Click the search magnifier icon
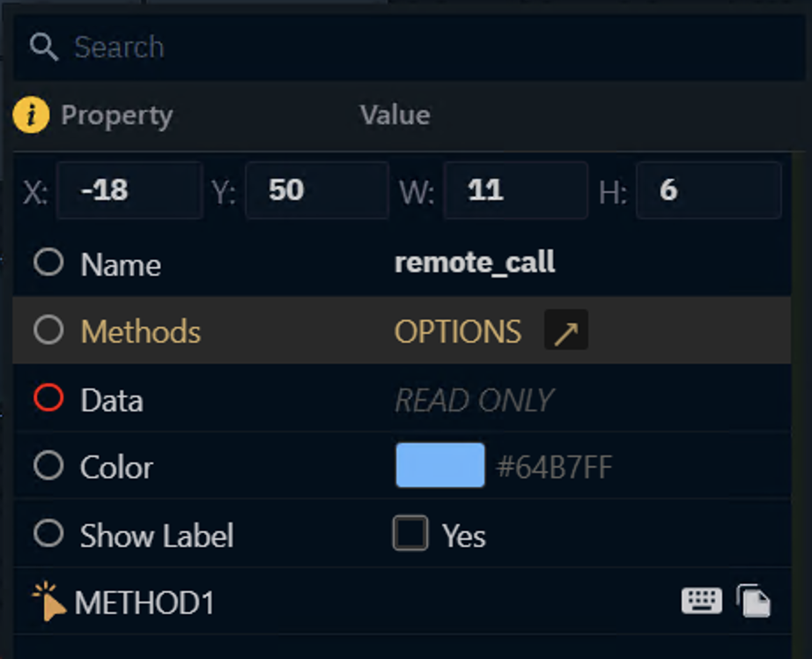812x659 pixels. point(44,48)
